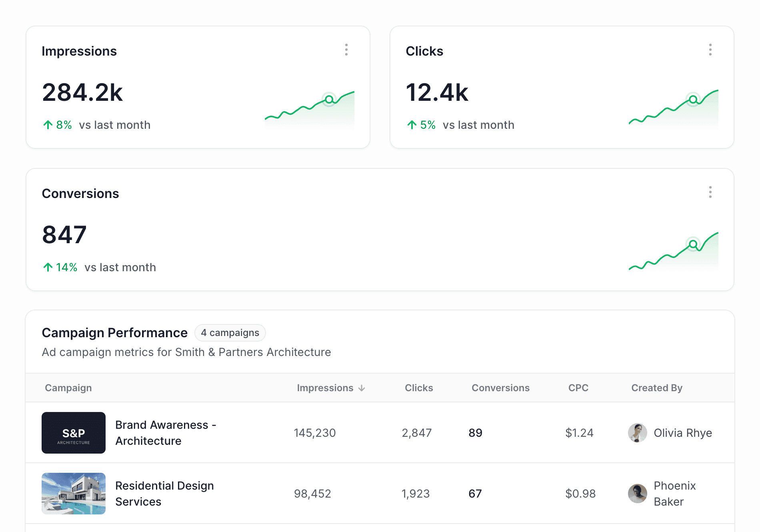Select the Campaign Performance section header
The width and height of the screenshot is (760, 532).
point(115,332)
